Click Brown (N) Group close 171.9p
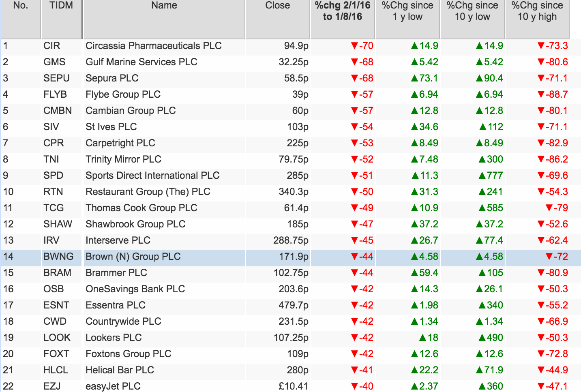Screen dimensions: 581x392 [x=294, y=257]
